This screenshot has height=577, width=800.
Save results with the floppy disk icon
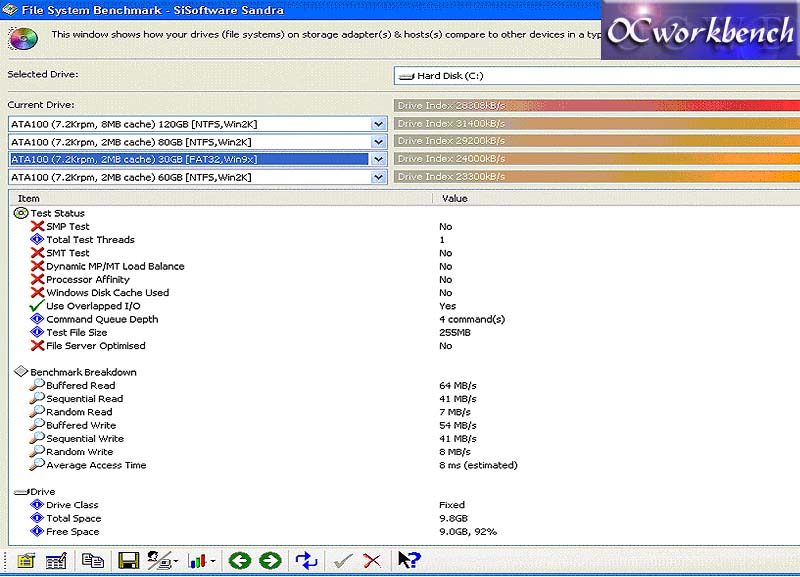click(129, 561)
